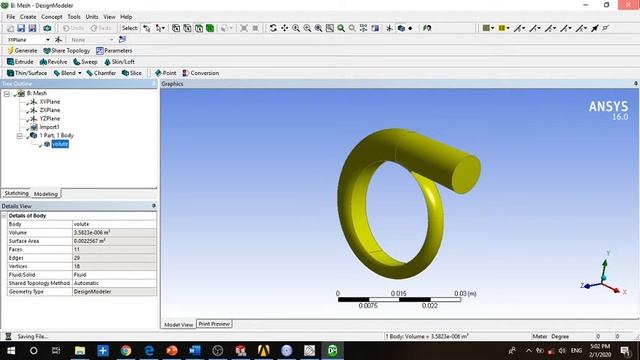The width and height of the screenshot is (640, 360).
Task: Click the Save Project icon
Action: click(x=21, y=28)
